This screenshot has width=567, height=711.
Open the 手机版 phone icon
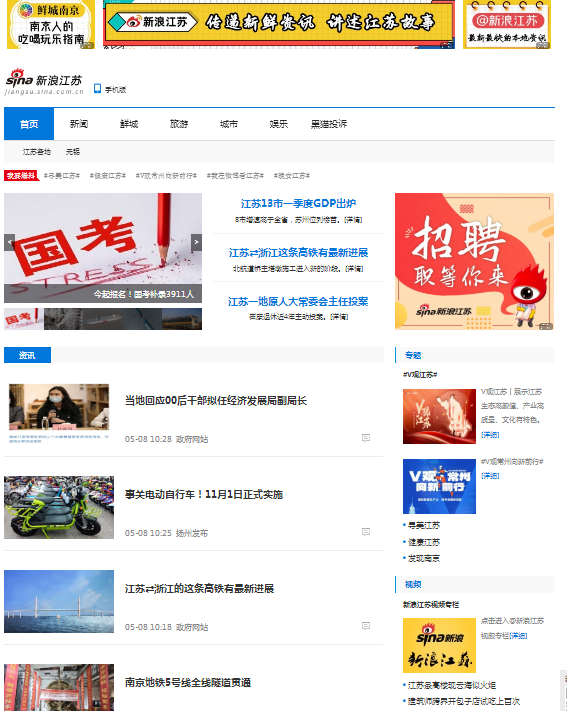tap(97, 88)
